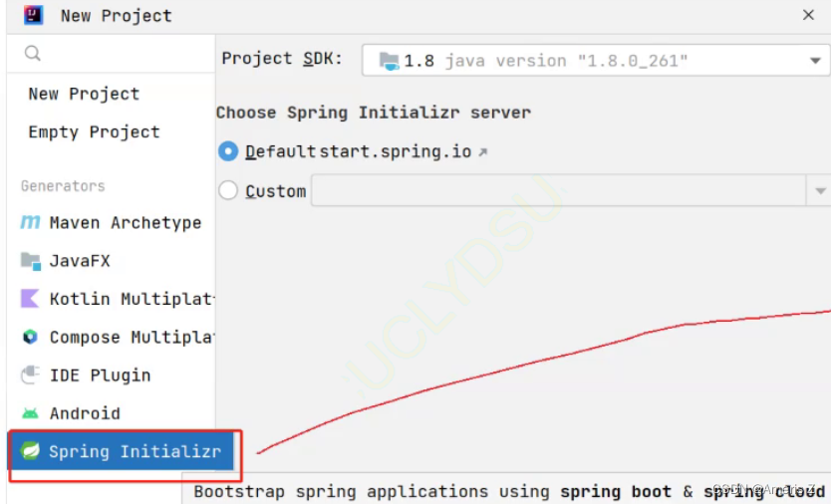Screen dimensions: 831x504
Task: Choose the Compose Multiplatform generator
Action: tap(112, 337)
